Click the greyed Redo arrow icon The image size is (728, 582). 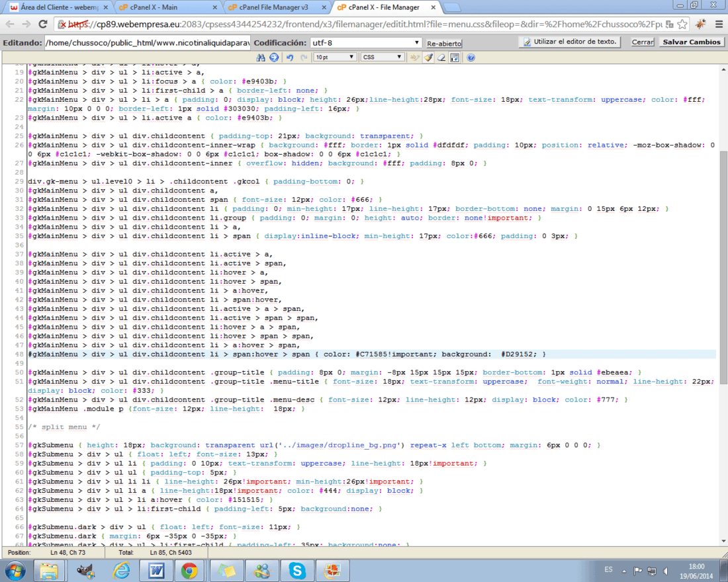click(x=304, y=58)
